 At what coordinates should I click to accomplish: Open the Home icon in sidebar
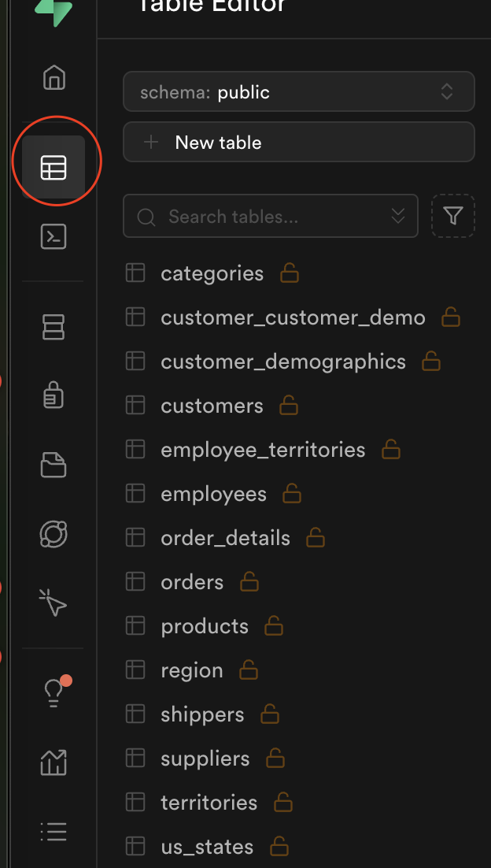click(x=54, y=77)
